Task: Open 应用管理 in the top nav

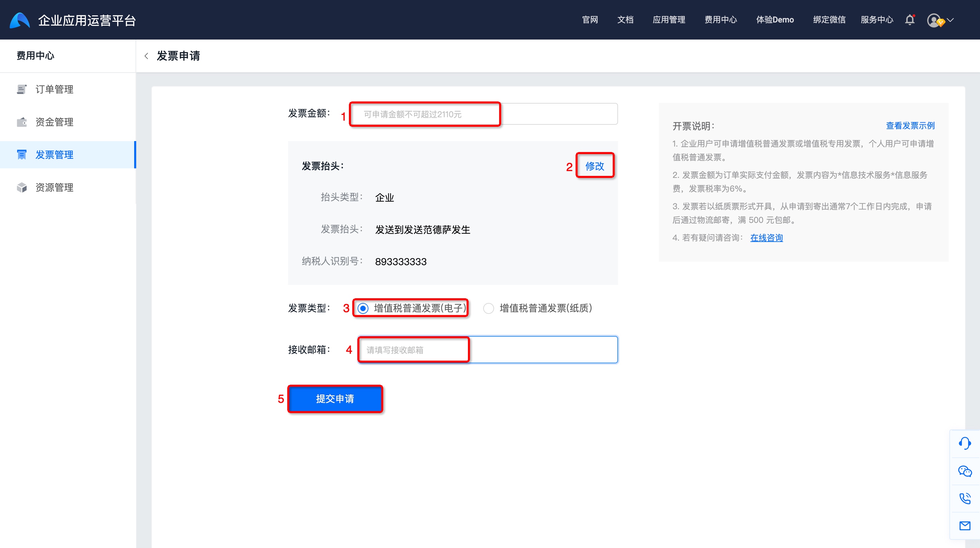Action: pos(669,20)
